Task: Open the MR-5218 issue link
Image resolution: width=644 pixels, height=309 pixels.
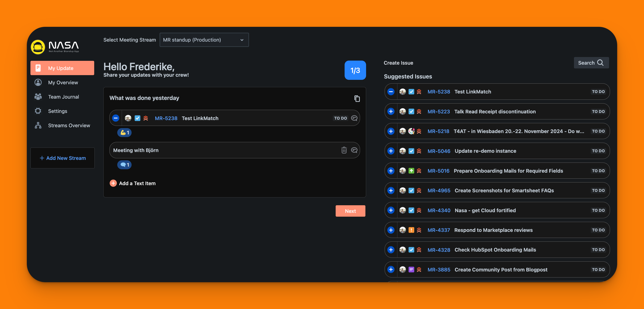Action: tap(438, 131)
